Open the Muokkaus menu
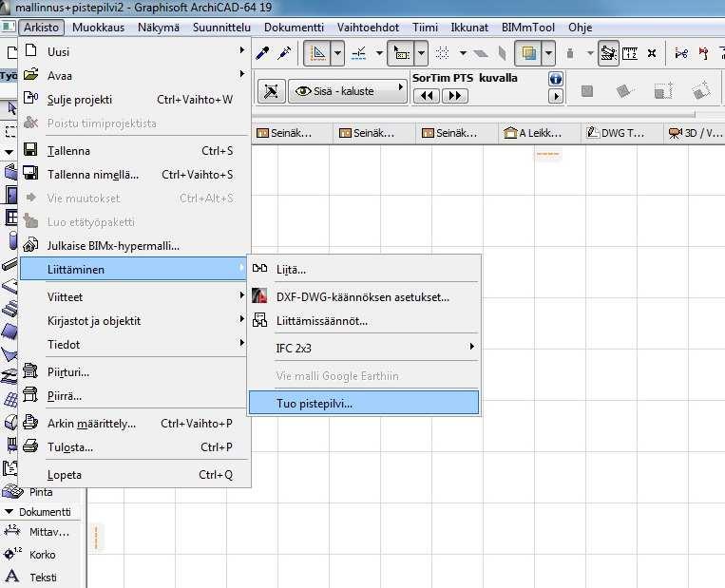The image size is (725, 588). click(98, 28)
